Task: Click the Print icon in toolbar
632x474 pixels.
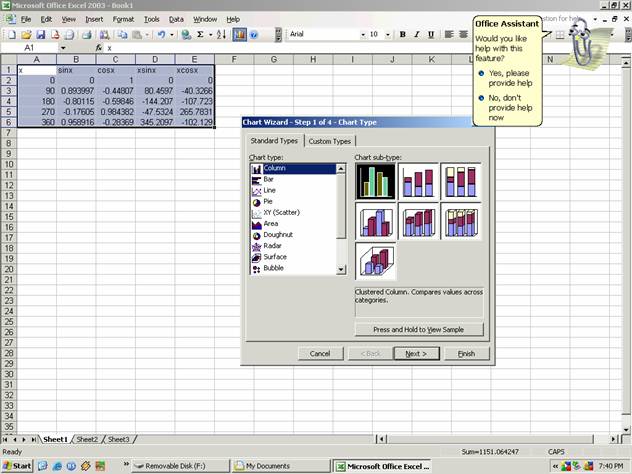Action: 87,35
